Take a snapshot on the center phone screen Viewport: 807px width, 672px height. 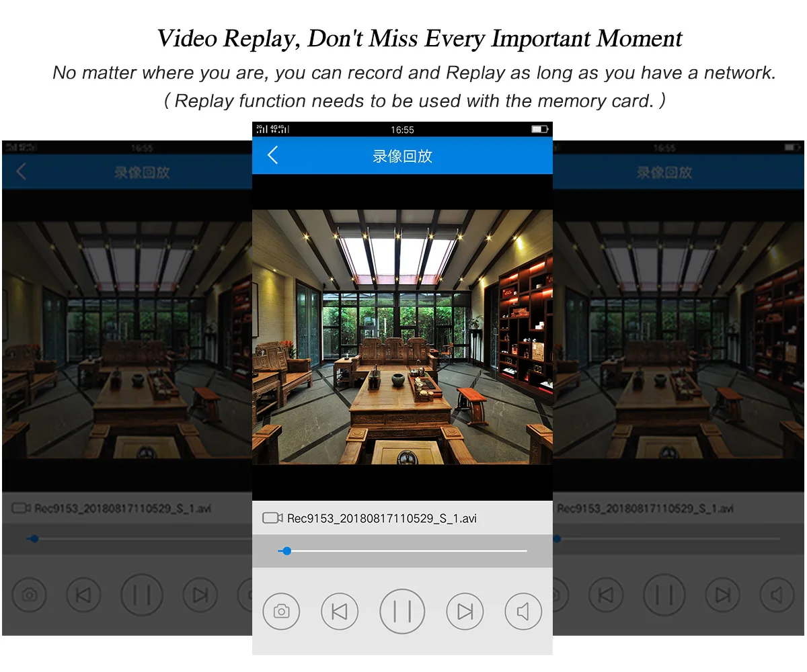(x=281, y=612)
